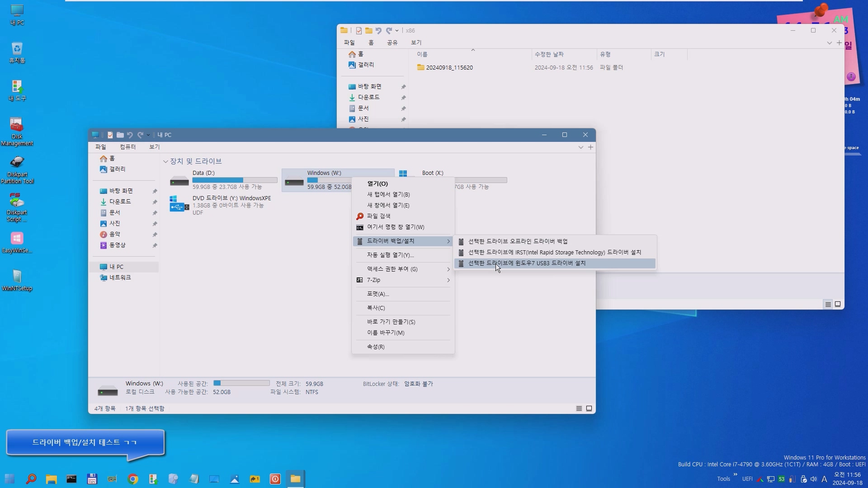This screenshot has height=488, width=868.
Task: Click Data (D:) drive usage bar
Action: (235, 180)
